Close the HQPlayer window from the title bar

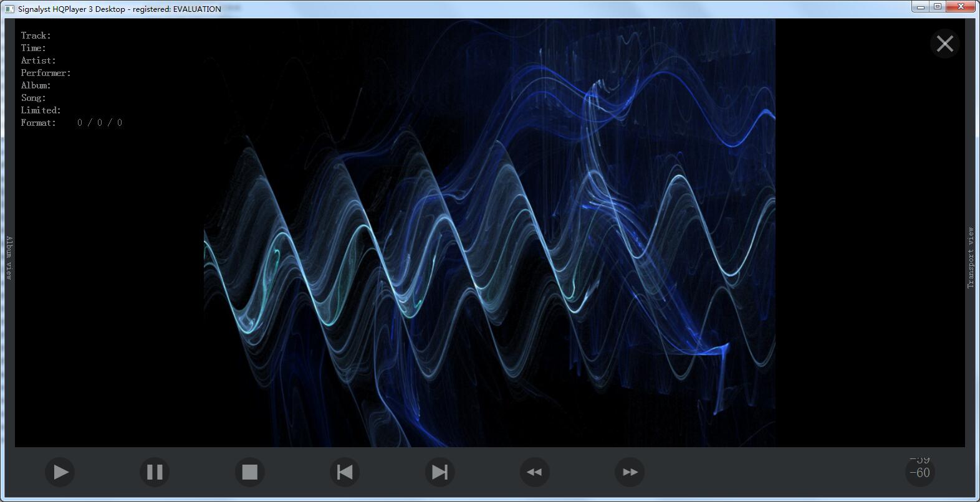tap(961, 7)
